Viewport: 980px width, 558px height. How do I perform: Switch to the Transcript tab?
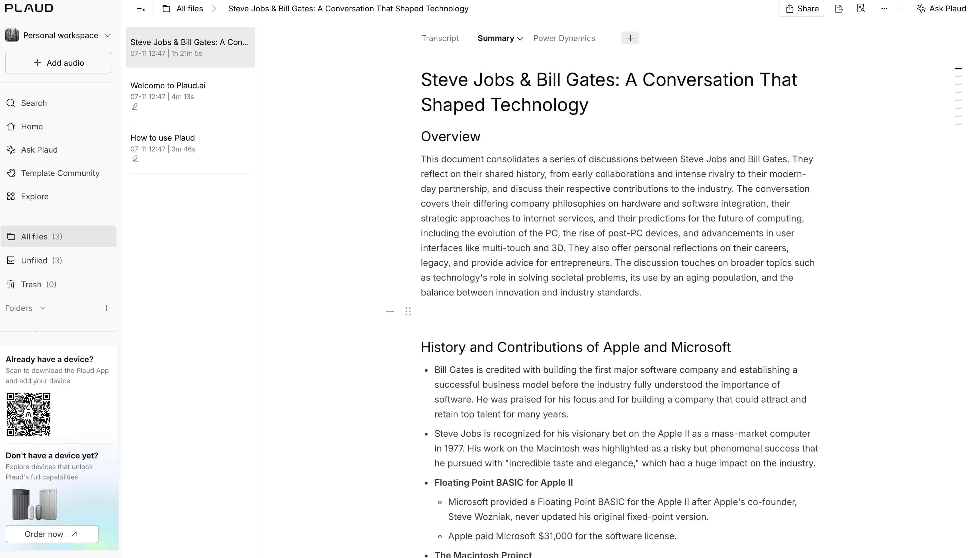coord(440,38)
